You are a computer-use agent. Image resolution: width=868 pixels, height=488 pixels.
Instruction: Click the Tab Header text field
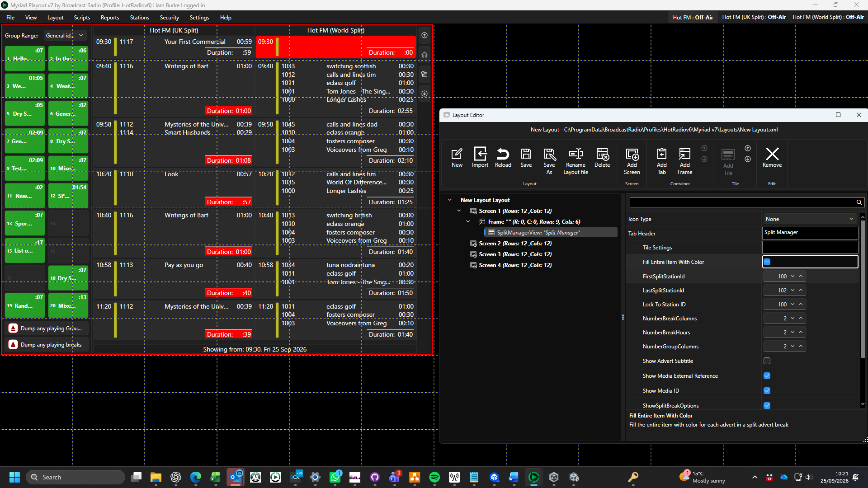810,233
